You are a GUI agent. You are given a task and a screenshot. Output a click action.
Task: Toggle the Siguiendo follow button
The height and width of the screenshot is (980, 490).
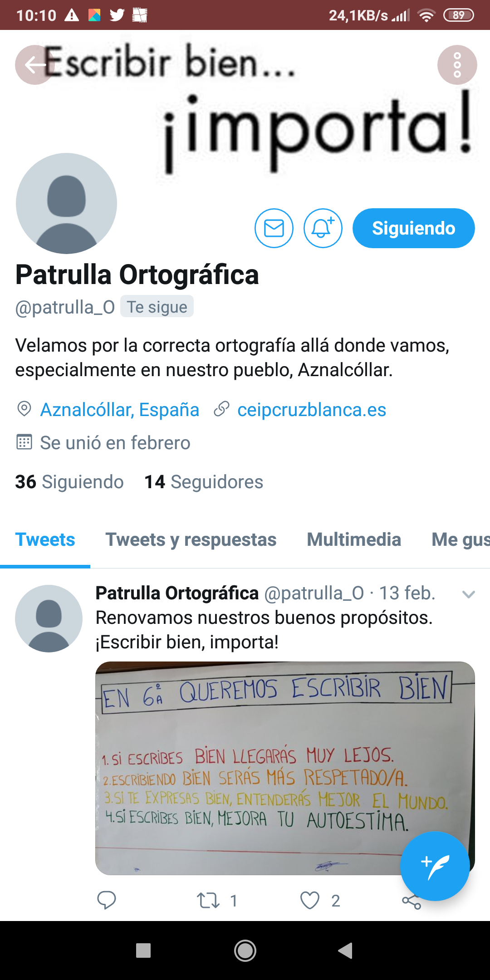point(414,228)
